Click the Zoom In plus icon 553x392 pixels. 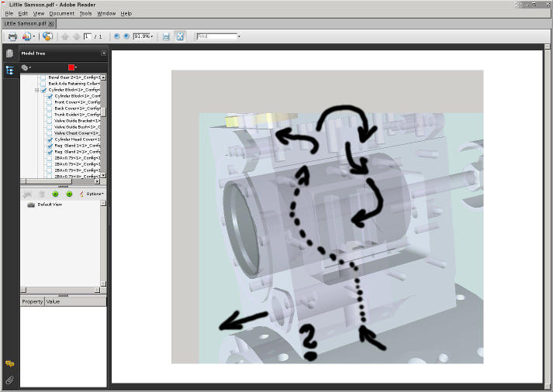pos(126,36)
